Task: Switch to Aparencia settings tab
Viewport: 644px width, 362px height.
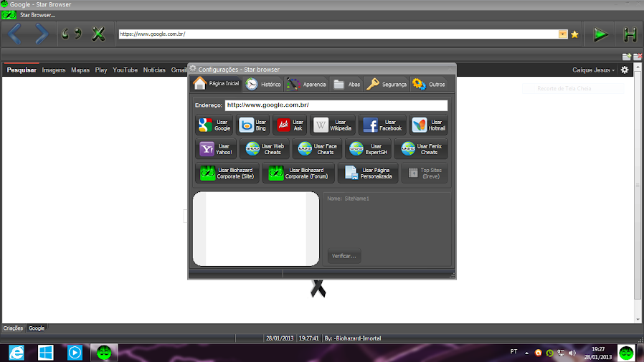Action: [x=306, y=84]
